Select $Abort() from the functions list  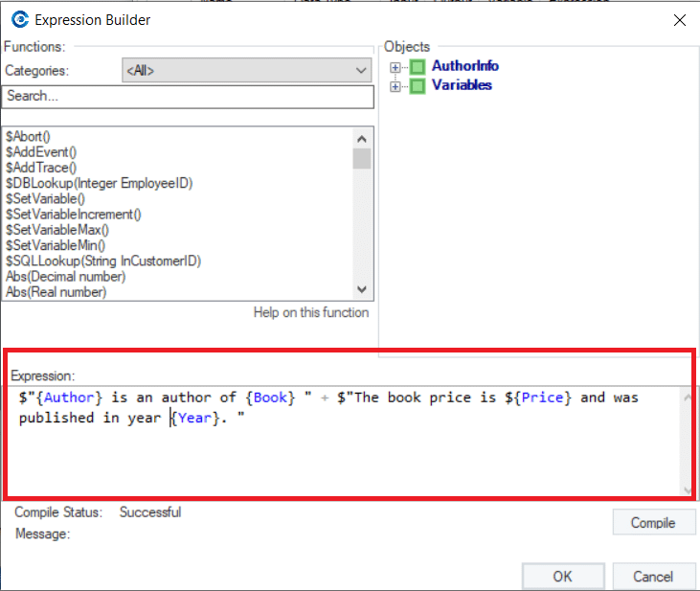(x=28, y=137)
